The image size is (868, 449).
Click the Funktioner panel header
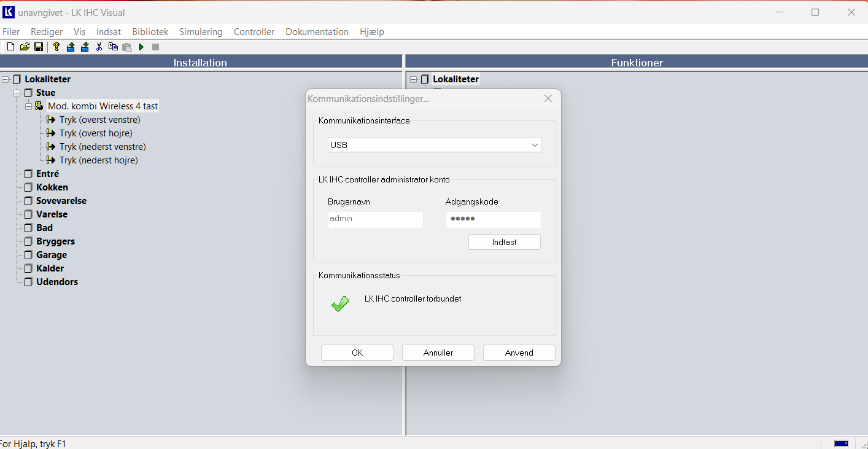click(637, 63)
